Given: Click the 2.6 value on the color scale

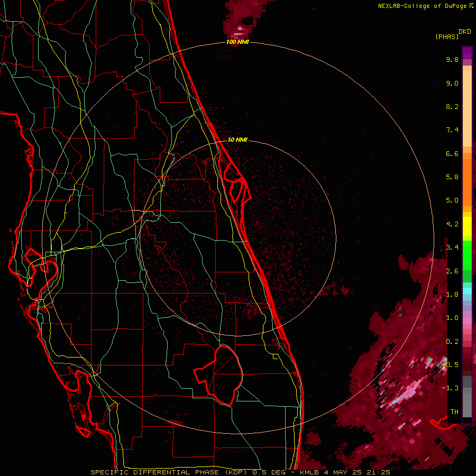Looking at the screenshot, I should click(x=452, y=271).
